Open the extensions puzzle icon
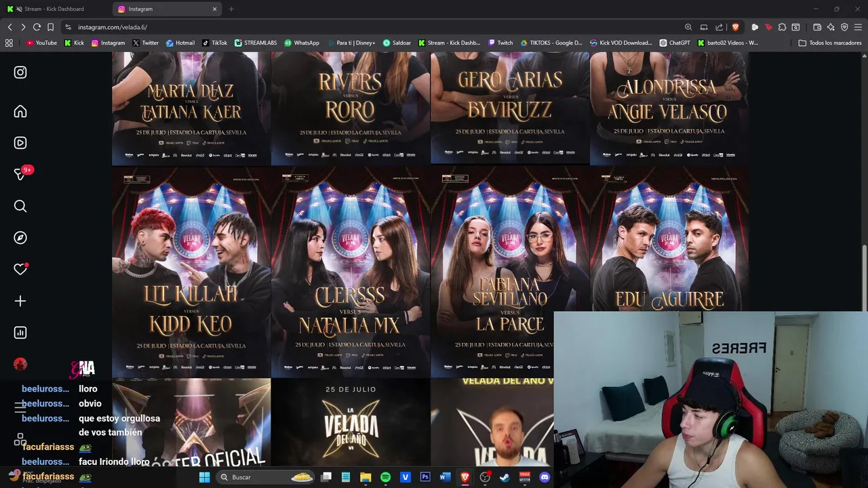This screenshot has height=488, width=868. click(x=782, y=27)
